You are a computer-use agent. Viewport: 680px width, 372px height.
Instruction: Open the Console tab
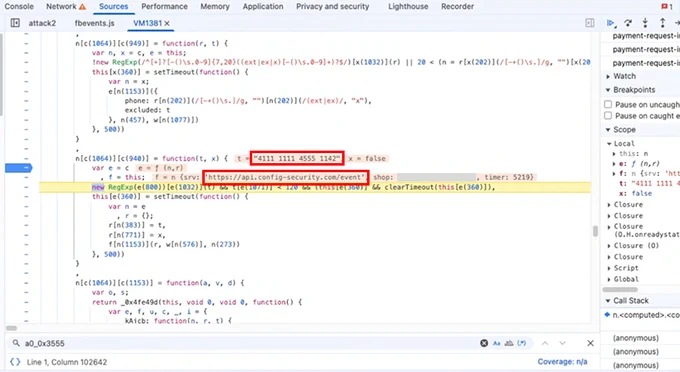(19, 7)
